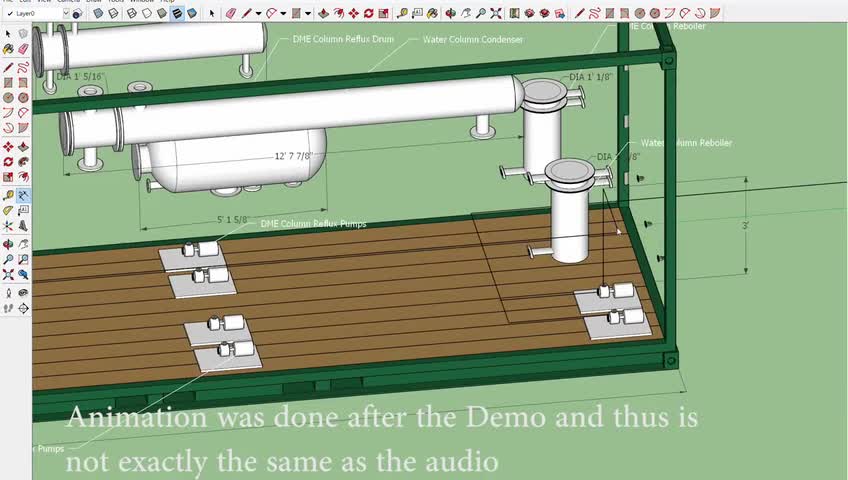This screenshot has height=480, width=848.
Task: Open the Layer0 layer combo box
Action: (x=37, y=14)
